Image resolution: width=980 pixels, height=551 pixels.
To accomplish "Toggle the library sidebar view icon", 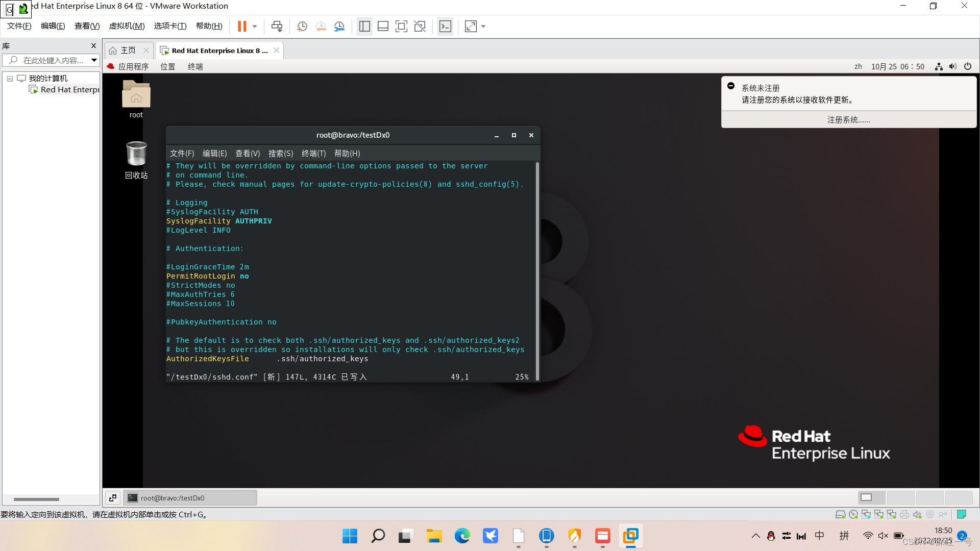I will click(364, 27).
